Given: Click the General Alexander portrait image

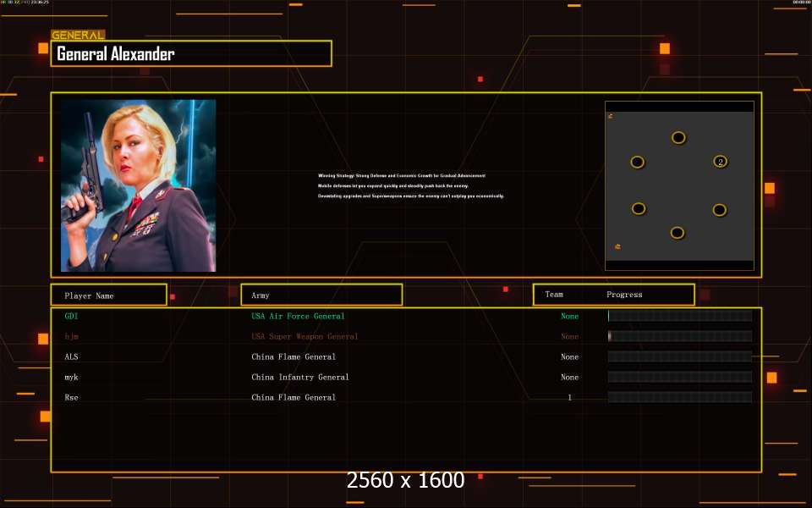Looking at the screenshot, I should pos(138,185).
